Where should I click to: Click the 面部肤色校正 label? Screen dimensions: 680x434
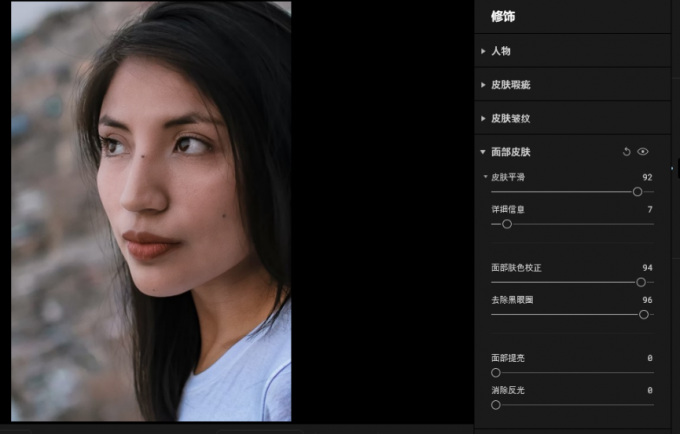(x=516, y=268)
